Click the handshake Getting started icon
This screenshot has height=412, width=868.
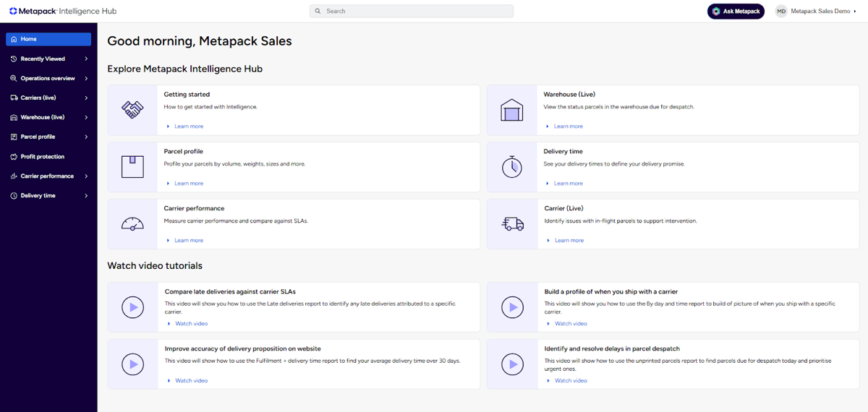coord(132,110)
